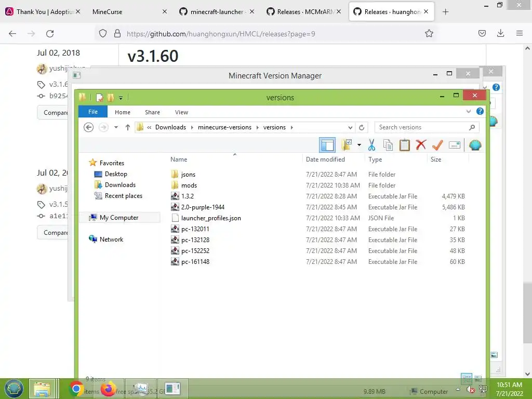The height and width of the screenshot is (399, 532).
Task: Go up one folder level
Action: tap(128, 127)
